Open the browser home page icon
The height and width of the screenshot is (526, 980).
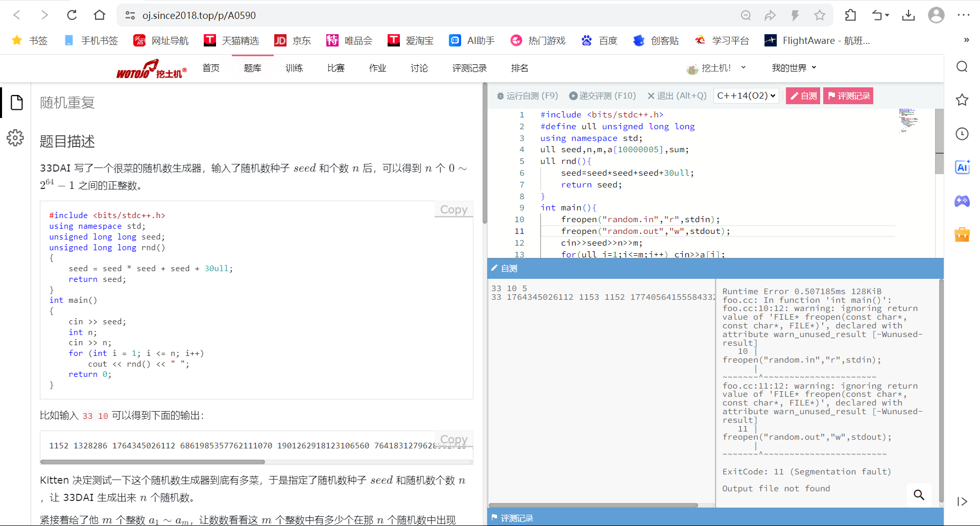coord(100,15)
